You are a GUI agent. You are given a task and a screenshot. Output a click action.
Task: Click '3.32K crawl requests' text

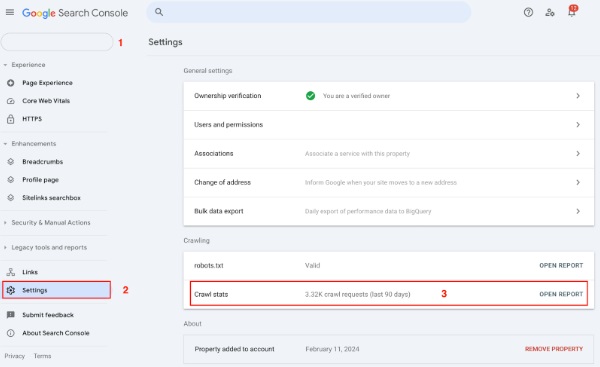tap(357, 294)
